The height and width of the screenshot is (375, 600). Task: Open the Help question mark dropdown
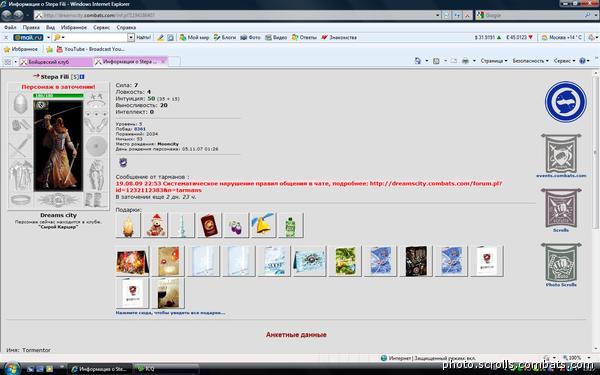pos(584,61)
